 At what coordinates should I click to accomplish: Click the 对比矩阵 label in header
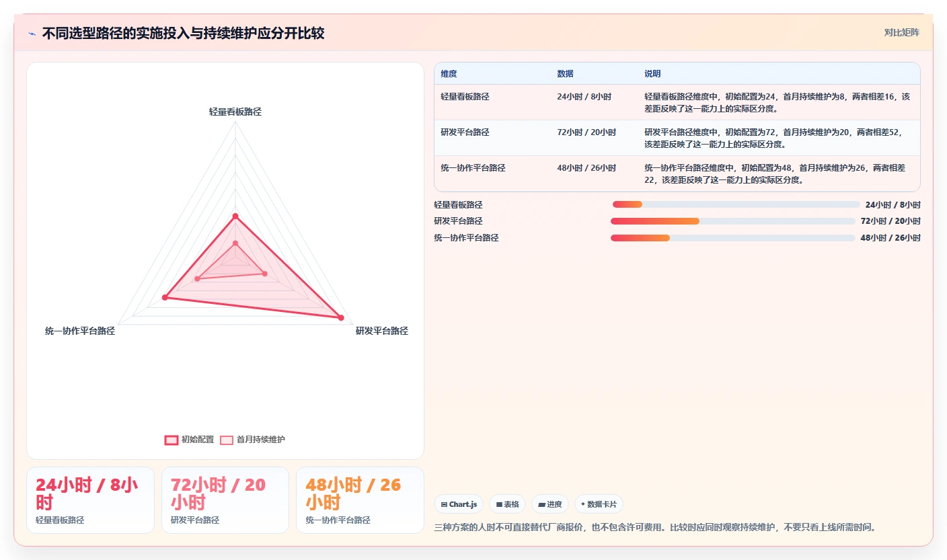pos(901,32)
